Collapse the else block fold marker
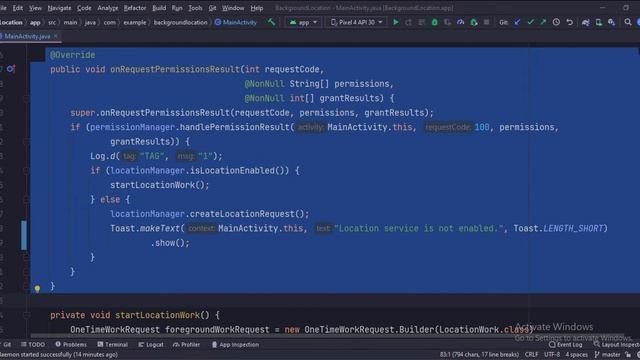This screenshot has height=360, width=640. click(x=26, y=200)
